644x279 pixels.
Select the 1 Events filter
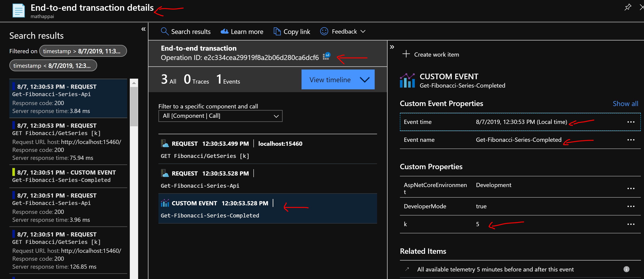pyautogui.click(x=228, y=79)
